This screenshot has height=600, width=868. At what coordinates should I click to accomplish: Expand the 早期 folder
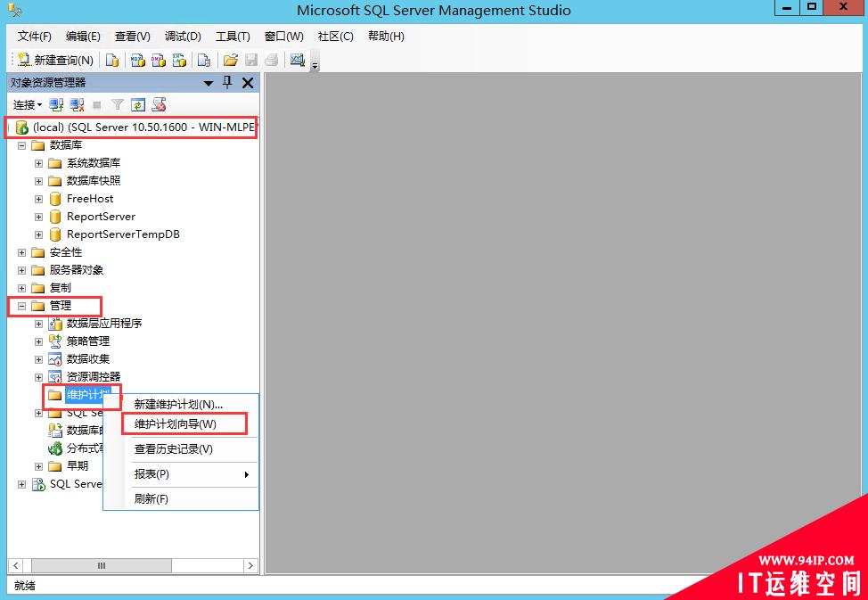pos(38,466)
